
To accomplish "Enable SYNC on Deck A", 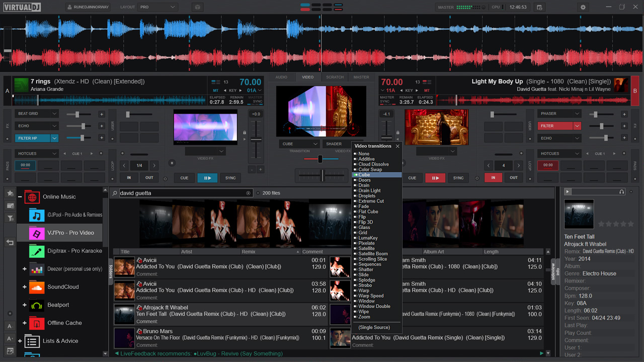I will point(230,177).
